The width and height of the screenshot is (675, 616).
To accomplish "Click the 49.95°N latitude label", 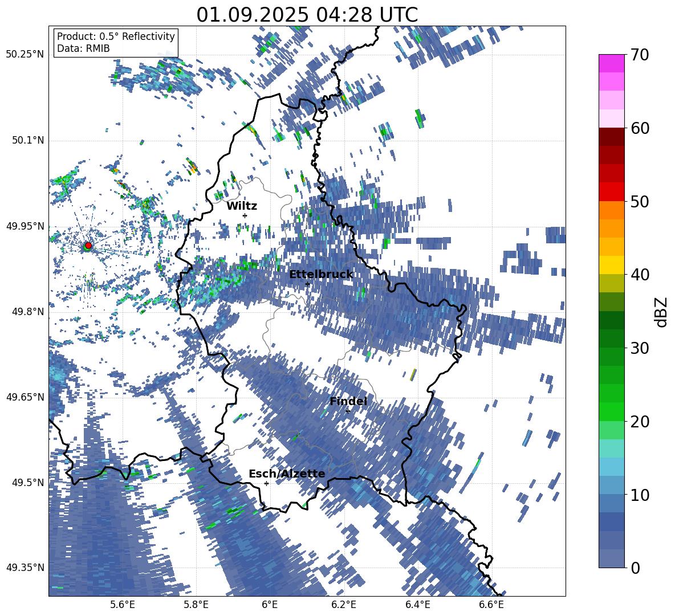I will click(26, 226).
